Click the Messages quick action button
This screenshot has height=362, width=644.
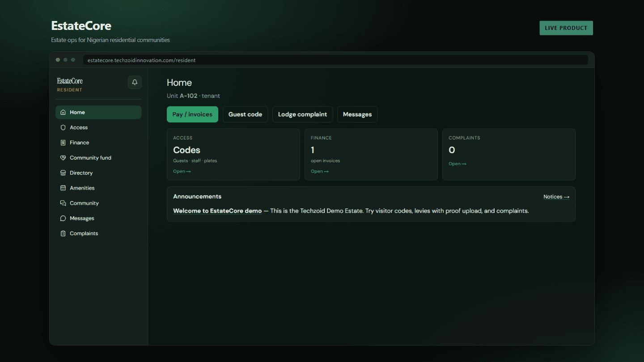(357, 114)
